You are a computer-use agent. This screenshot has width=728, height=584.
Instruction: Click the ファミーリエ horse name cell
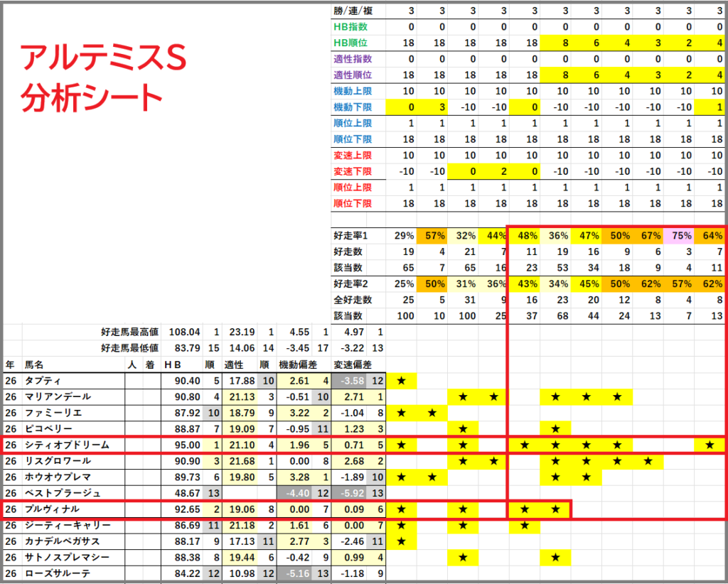coord(73,413)
